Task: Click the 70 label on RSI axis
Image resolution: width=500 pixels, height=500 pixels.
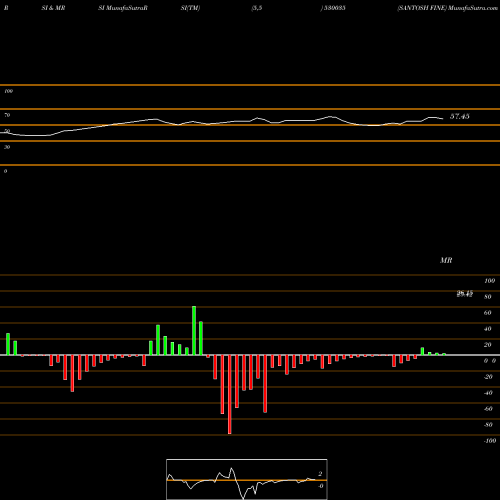Action: click(7, 115)
